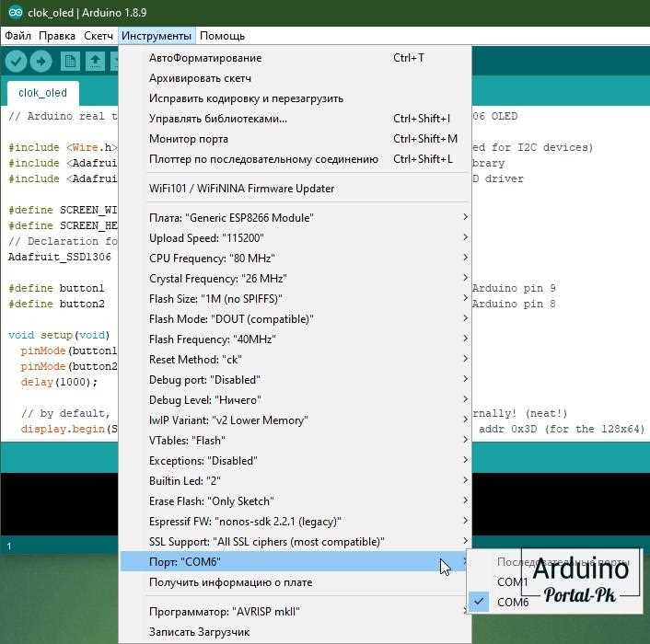Click line number 1 in status bar

pyautogui.click(x=9, y=546)
